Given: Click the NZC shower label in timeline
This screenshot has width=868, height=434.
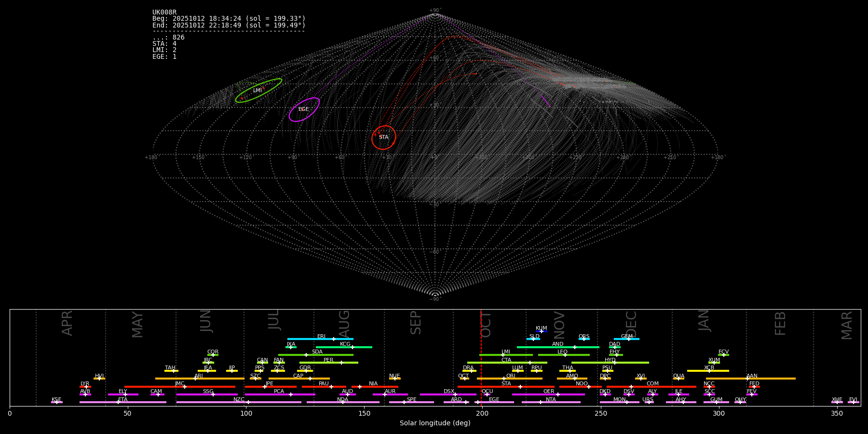Looking at the screenshot, I should [239, 400].
